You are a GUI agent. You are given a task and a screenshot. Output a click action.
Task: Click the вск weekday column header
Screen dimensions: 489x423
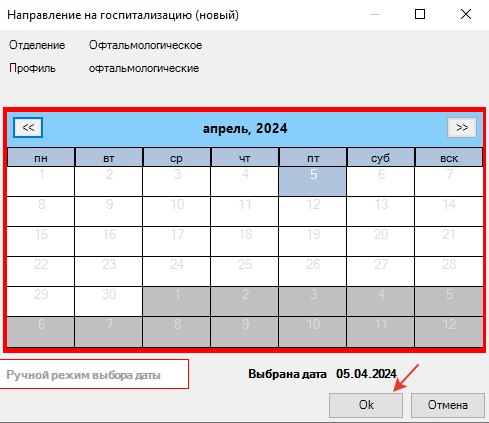tap(449, 157)
